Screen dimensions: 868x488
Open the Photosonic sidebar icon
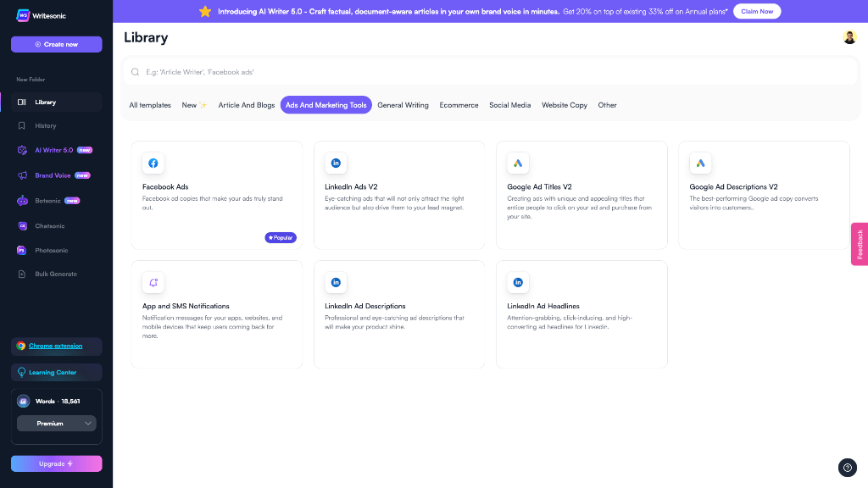pyautogui.click(x=21, y=251)
